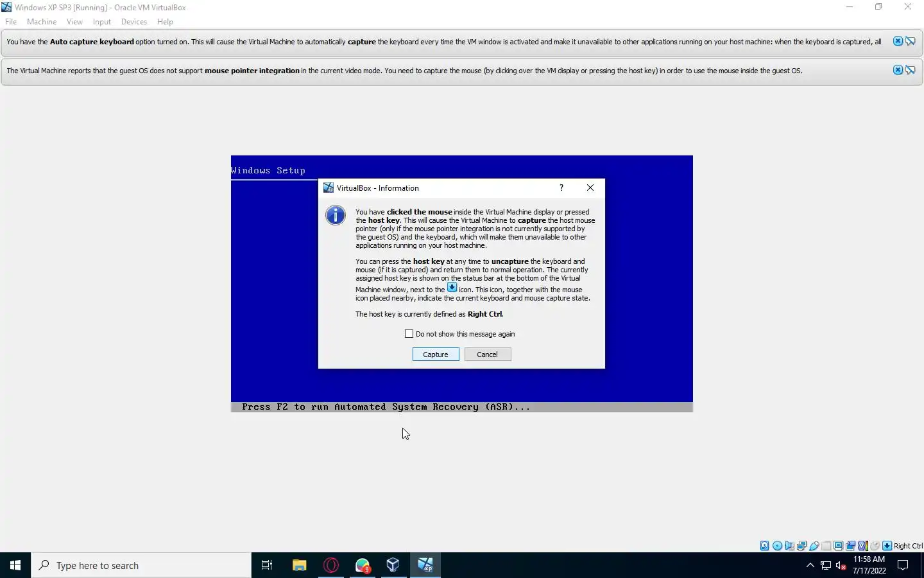Suppress the mouse pointer integration message permanently
The width and height of the screenshot is (924, 578).
[x=910, y=69]
